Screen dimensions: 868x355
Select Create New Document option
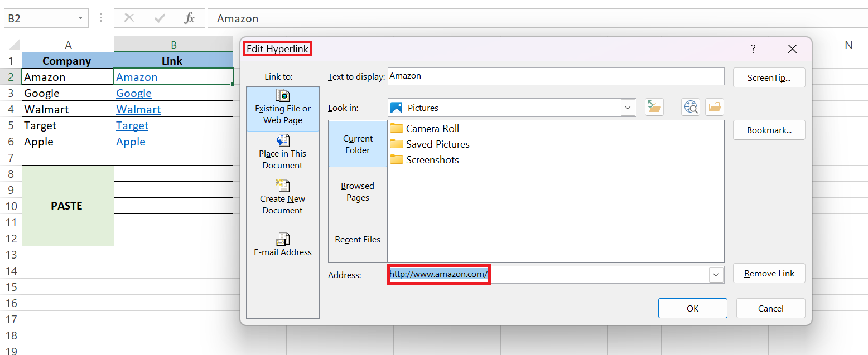[283, 197]
